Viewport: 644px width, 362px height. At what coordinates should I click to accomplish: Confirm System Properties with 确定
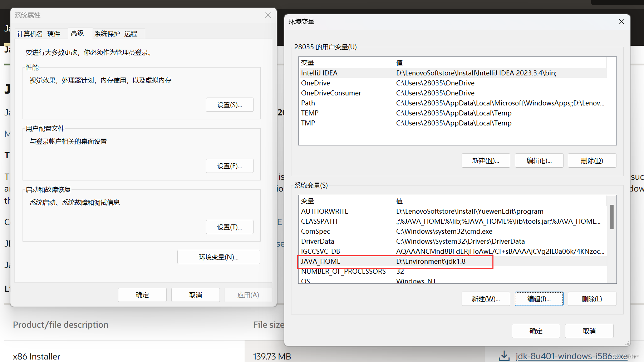click(142, 295)
